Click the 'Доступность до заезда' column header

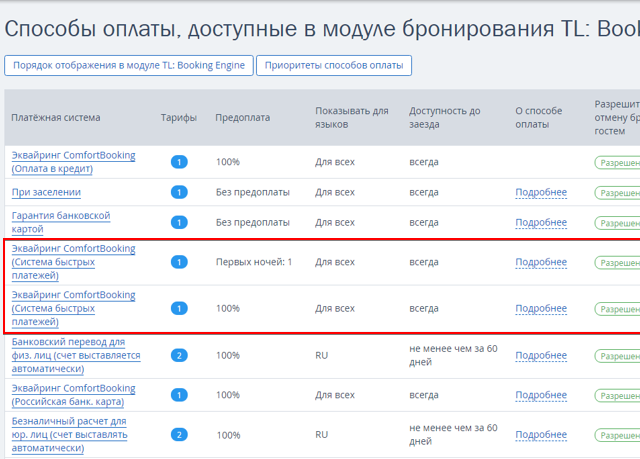pyautogui.click(x=445, y=118)
